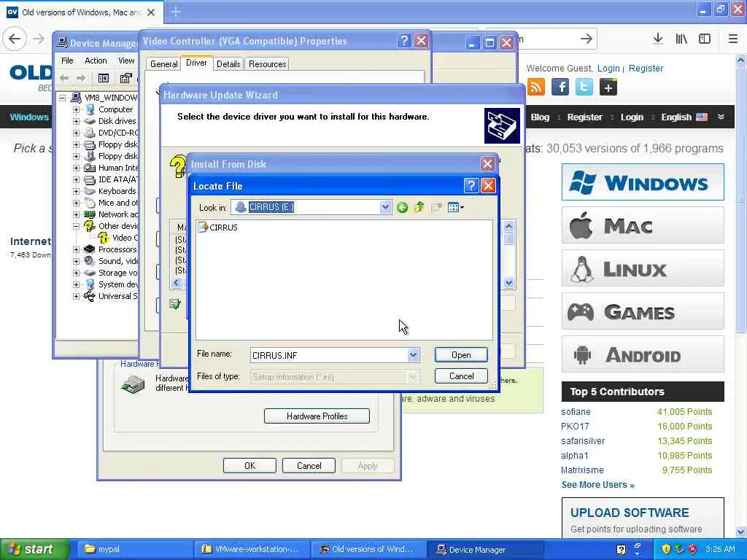Go up one level in Locate File
The height and width of the screenshot is (560, 747).
pos(419,207)
